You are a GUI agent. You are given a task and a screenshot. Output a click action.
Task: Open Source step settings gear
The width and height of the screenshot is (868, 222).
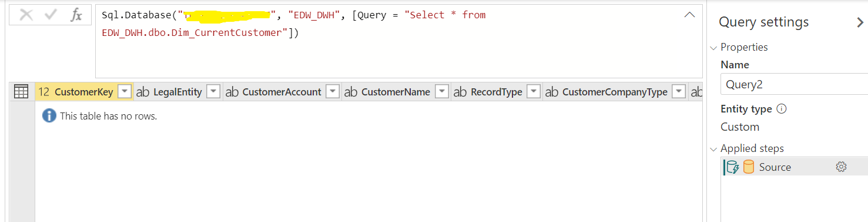click(841, 167)
